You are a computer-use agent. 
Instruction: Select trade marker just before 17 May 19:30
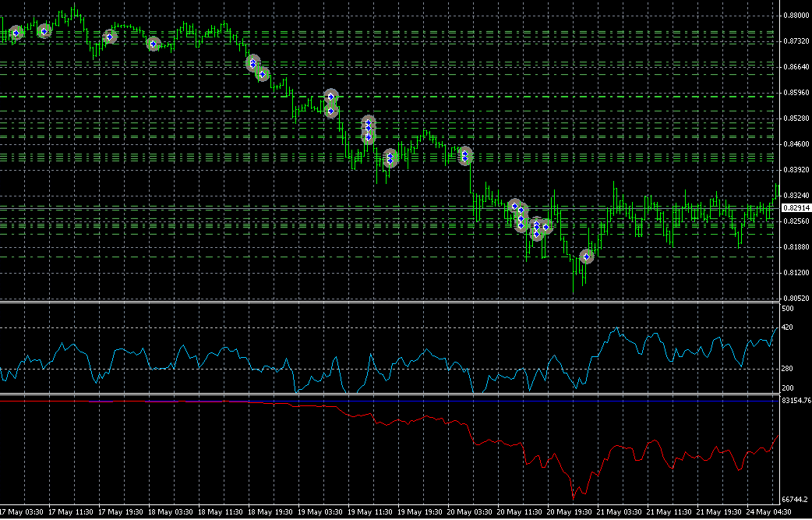110,37
